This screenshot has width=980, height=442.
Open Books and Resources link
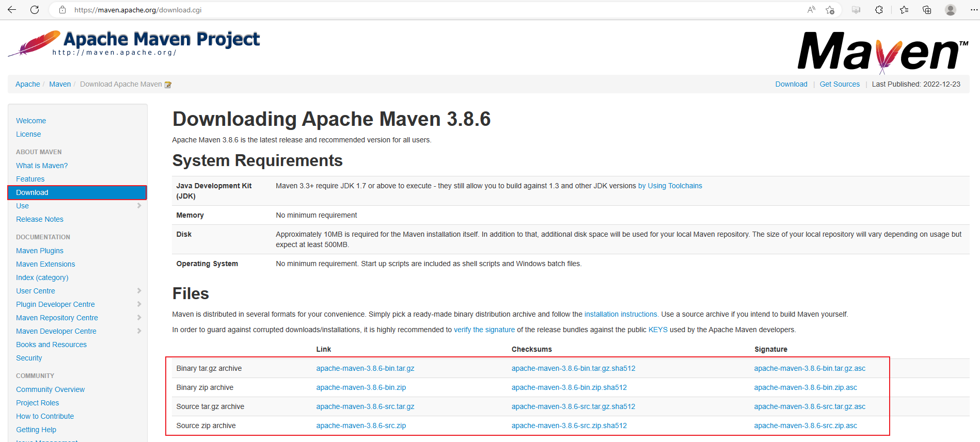pyautogui.click(x=51, y=345)
